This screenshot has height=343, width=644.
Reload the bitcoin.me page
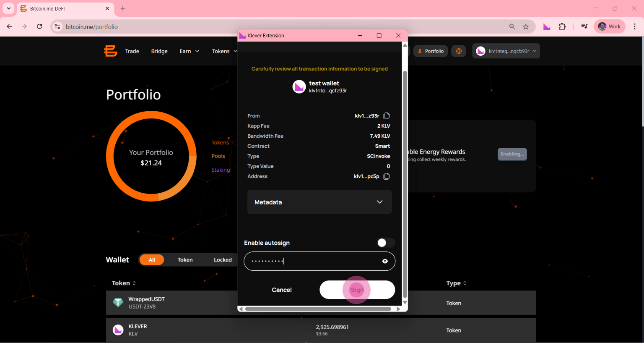pos(39,27)
